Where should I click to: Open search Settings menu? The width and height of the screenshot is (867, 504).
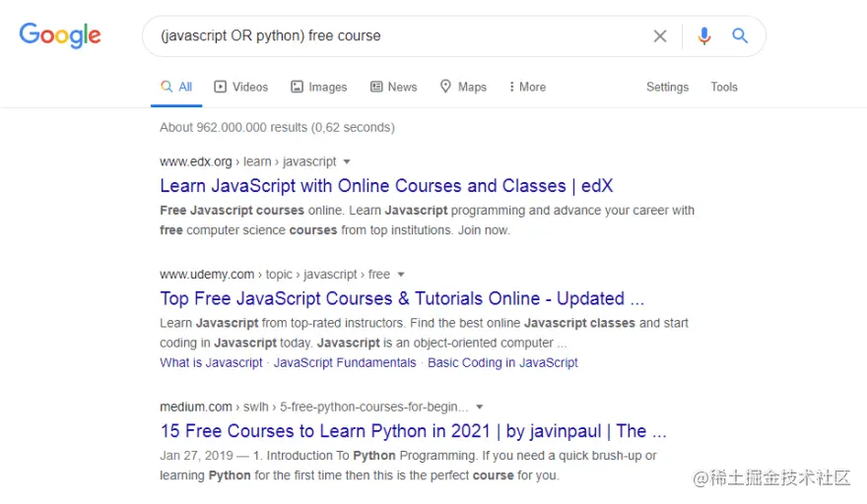[667, 87]
